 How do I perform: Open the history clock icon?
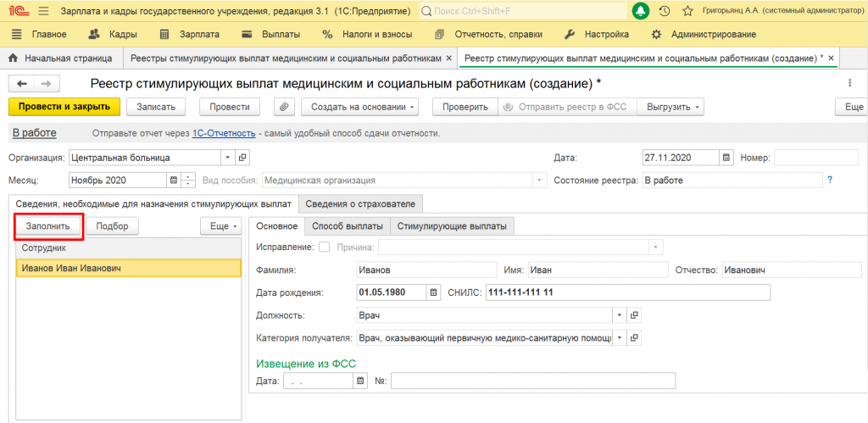click(x=665, y=11)
